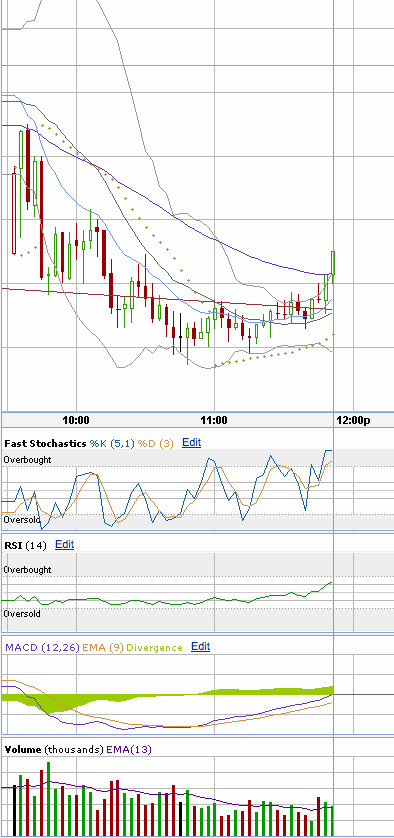Select the Oversold label in RSI panel
394x838 pixels.
(21, 614)
